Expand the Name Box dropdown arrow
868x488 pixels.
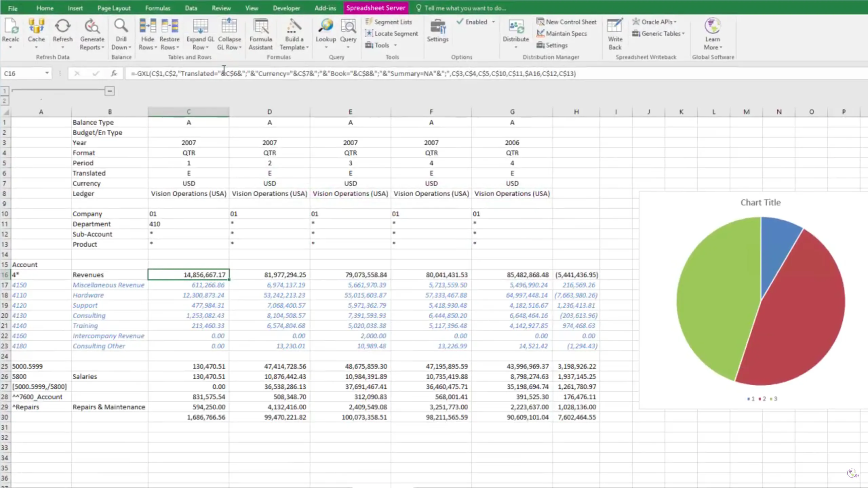47,73
